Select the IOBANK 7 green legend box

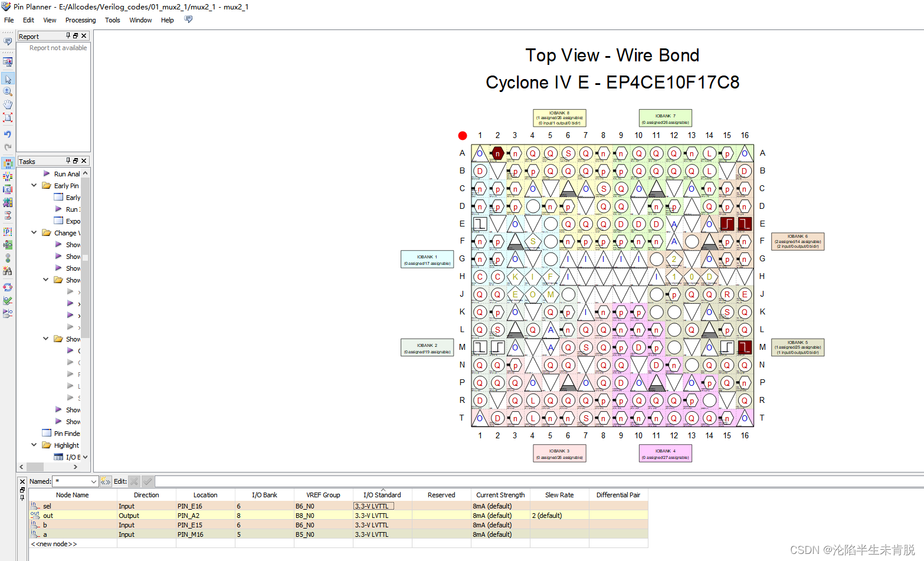coord(666,118)
